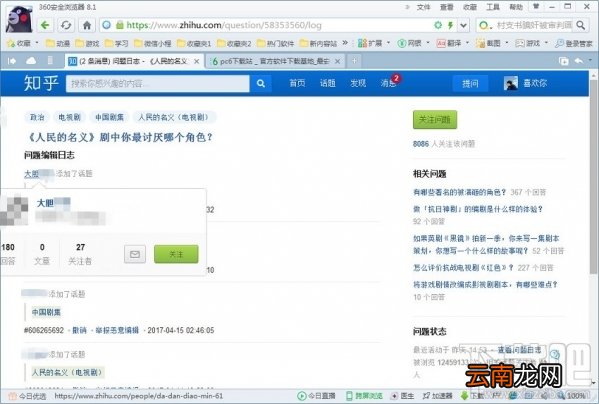The image size is (599, 404).
Task: Go to Zhihu 首页 nav item
Action: tap(297, 83)
